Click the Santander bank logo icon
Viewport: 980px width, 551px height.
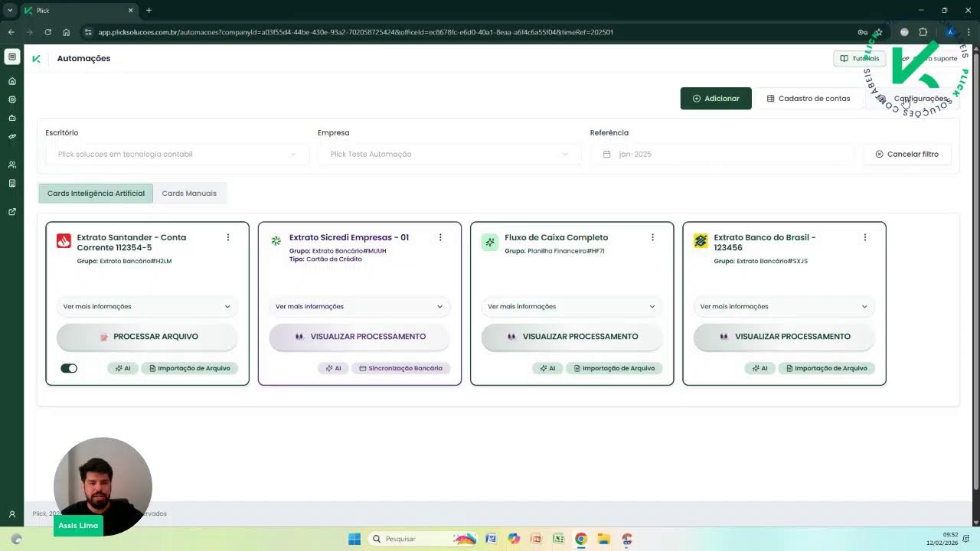click(64, 241)
